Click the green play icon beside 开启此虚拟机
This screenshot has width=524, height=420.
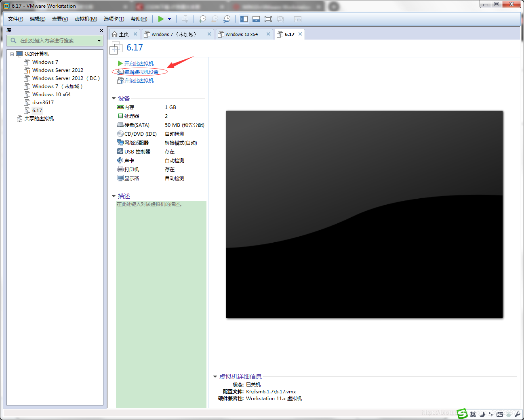coord(120,63)
